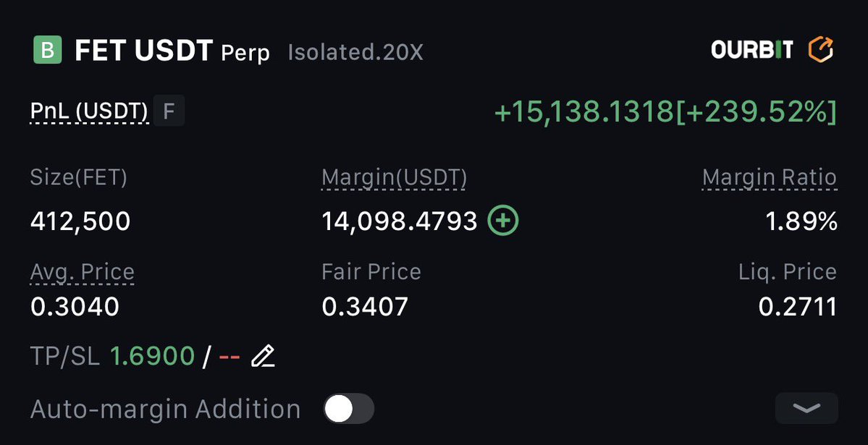
Task: Open the orange share position icon
Action: (821, 50)
